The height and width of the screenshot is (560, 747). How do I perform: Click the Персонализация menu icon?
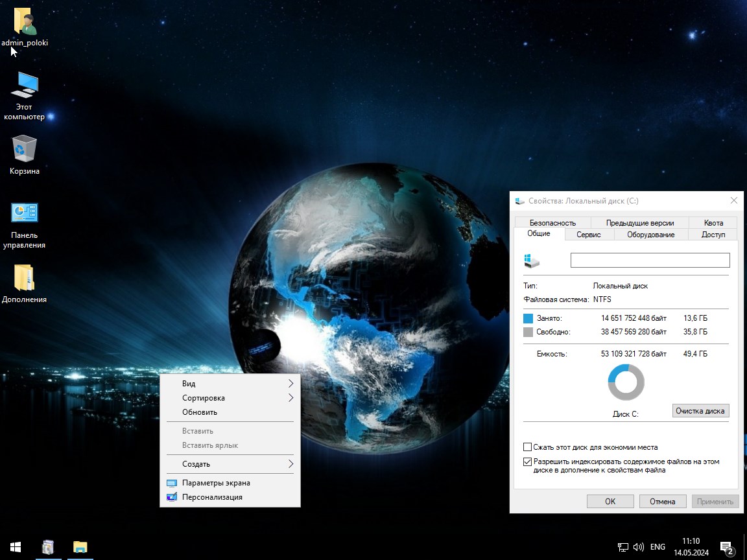pyautogui.click(x=172, y=497)
